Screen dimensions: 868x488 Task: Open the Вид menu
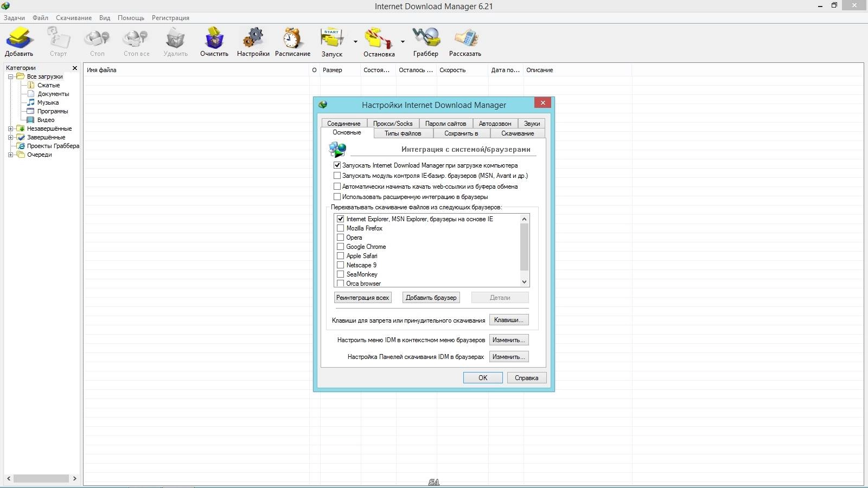(105, 18)
